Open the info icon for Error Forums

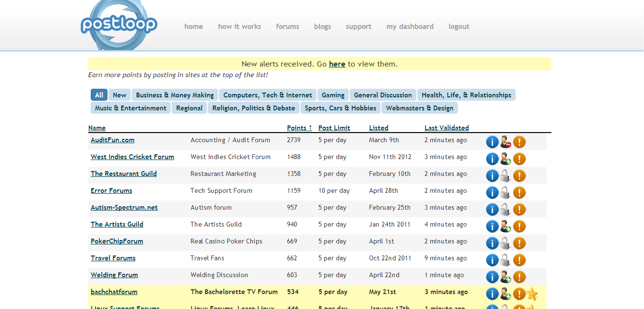(x=492, y=193)
